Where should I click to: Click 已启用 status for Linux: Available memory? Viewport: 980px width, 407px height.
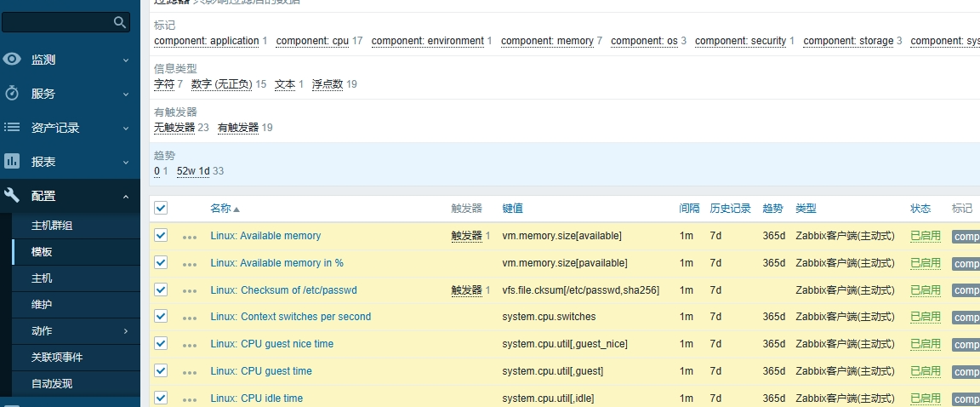point(925,236)
